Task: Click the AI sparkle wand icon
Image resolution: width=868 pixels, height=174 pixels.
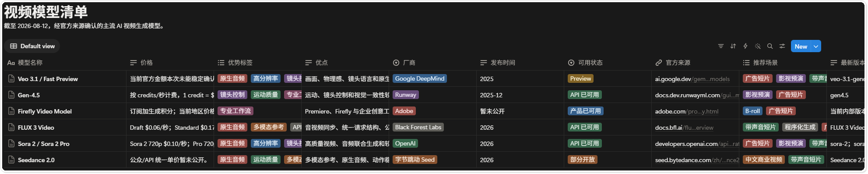Action: [757, 46]
